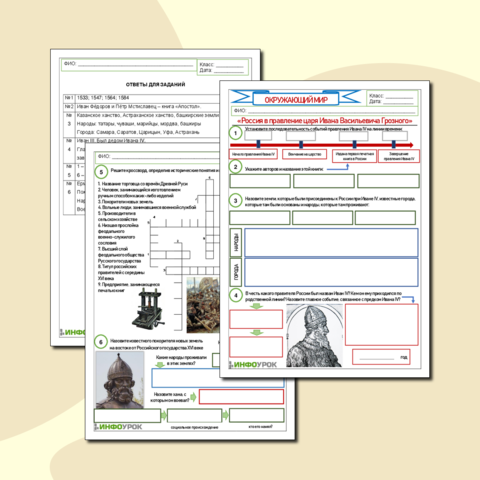Click the 'Начало правления Ивана IV' timeline box
The image size is (480, 480).
253,154
